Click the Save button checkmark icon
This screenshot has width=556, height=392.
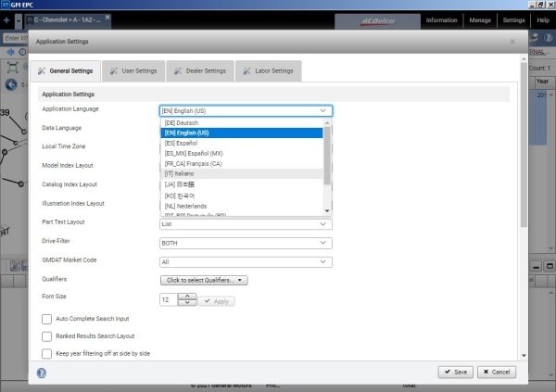448,372
